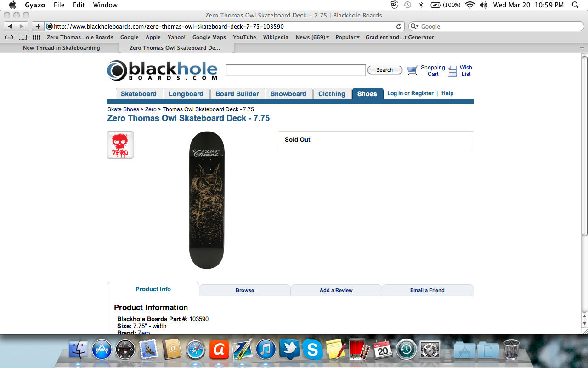Open the Wish List icon
This screenshot has width=588, height=368.
click(452, 71)
